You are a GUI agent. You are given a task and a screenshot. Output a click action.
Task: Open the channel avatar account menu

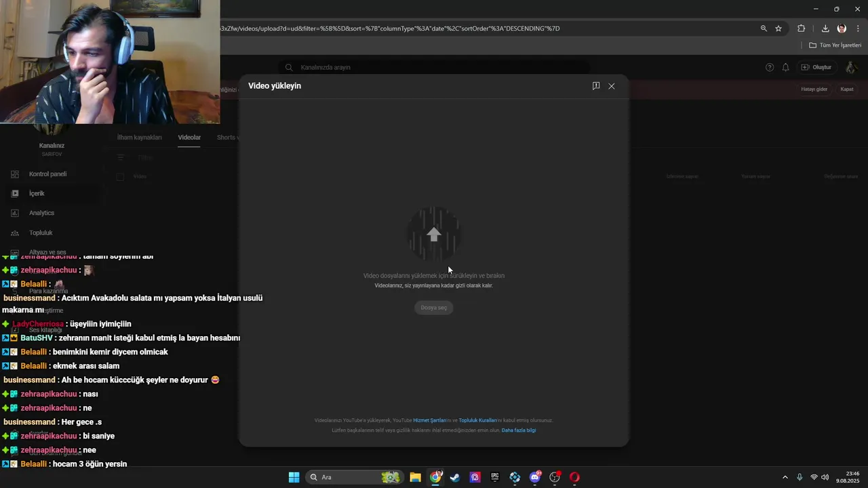pyautogui.click(x=851, y=67)
